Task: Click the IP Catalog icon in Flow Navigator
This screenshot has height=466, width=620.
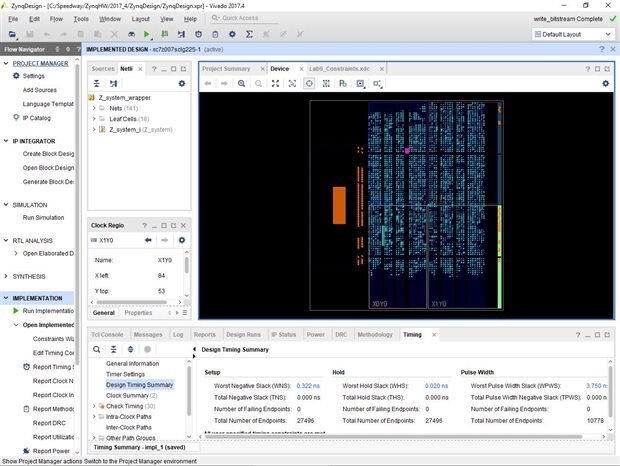Action: coord(14,117)
